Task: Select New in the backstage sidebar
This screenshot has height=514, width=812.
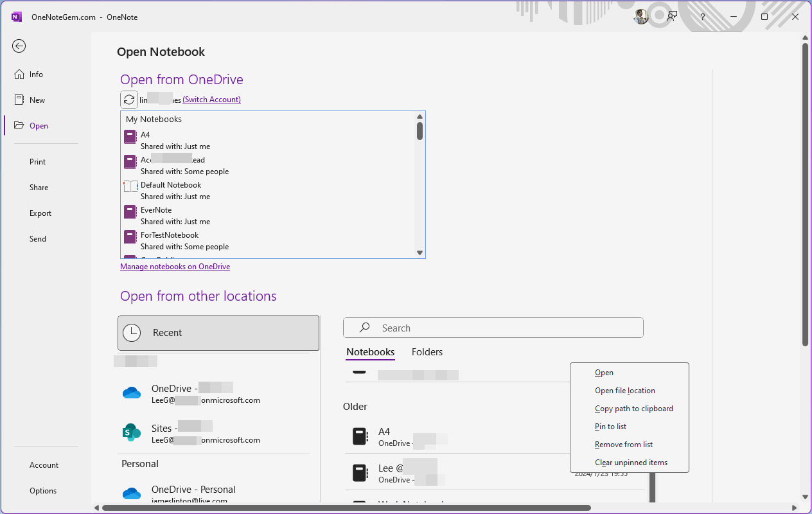Action: click(x=37, y=100)
